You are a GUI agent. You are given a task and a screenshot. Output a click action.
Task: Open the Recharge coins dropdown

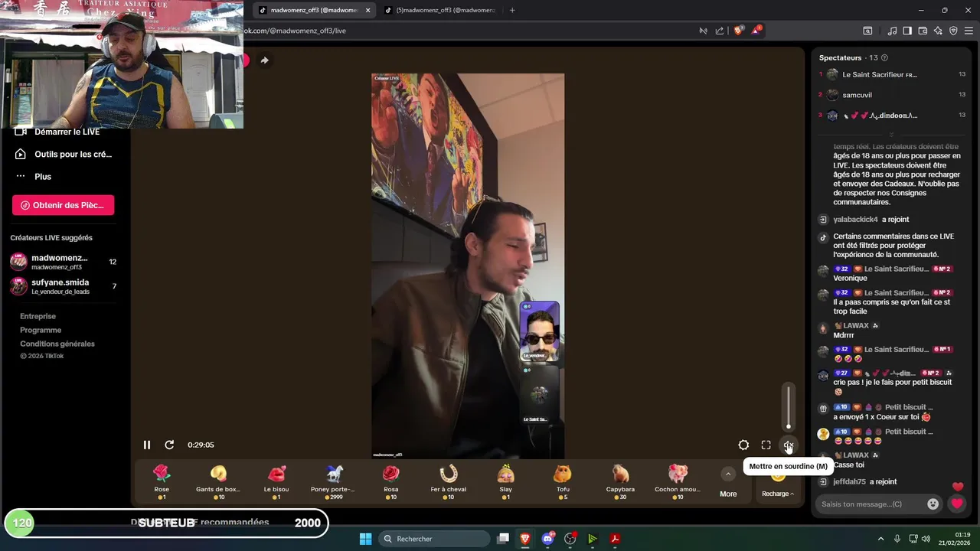778,494
